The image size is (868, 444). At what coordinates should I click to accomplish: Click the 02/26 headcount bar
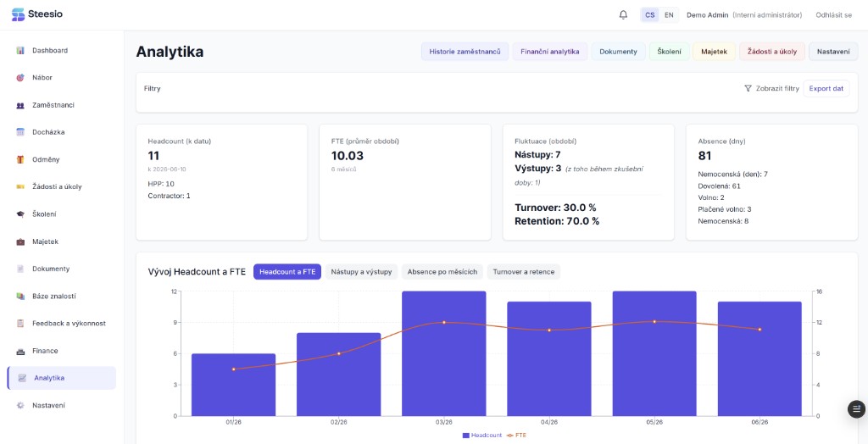(339, 375)
